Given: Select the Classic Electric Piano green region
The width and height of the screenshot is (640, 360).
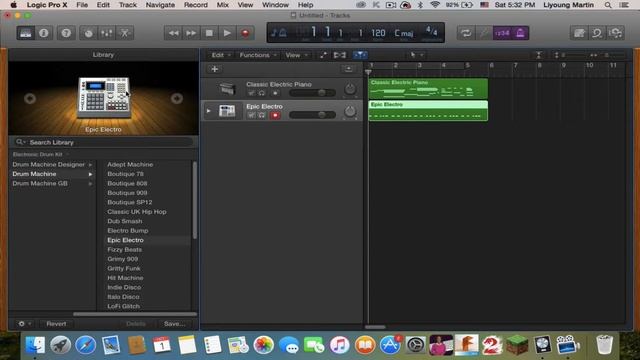Looking at the screenshot, I should point(428,89).
